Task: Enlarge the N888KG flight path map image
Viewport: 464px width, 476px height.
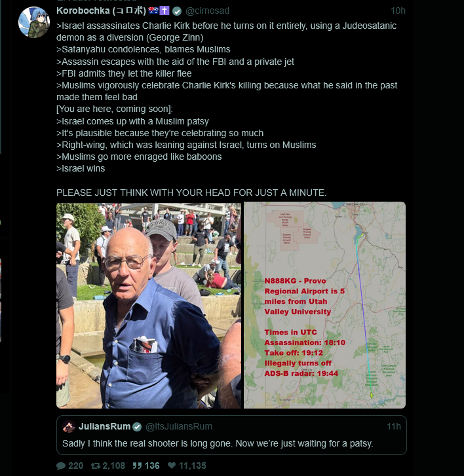Action: pos(324,305)
